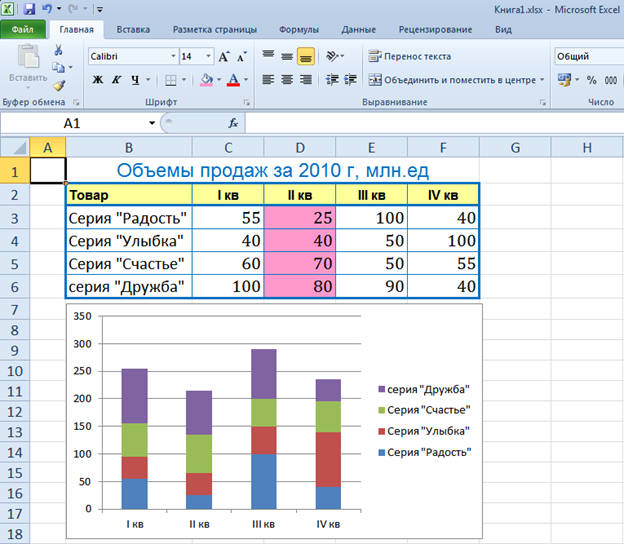The width and height of the screenshot is (624, 544).
Task: Click the percent style icon
Action: point(592,80)
